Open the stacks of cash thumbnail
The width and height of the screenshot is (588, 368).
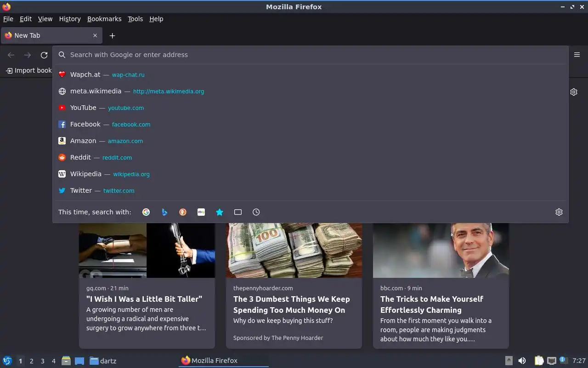coord(294,250)
